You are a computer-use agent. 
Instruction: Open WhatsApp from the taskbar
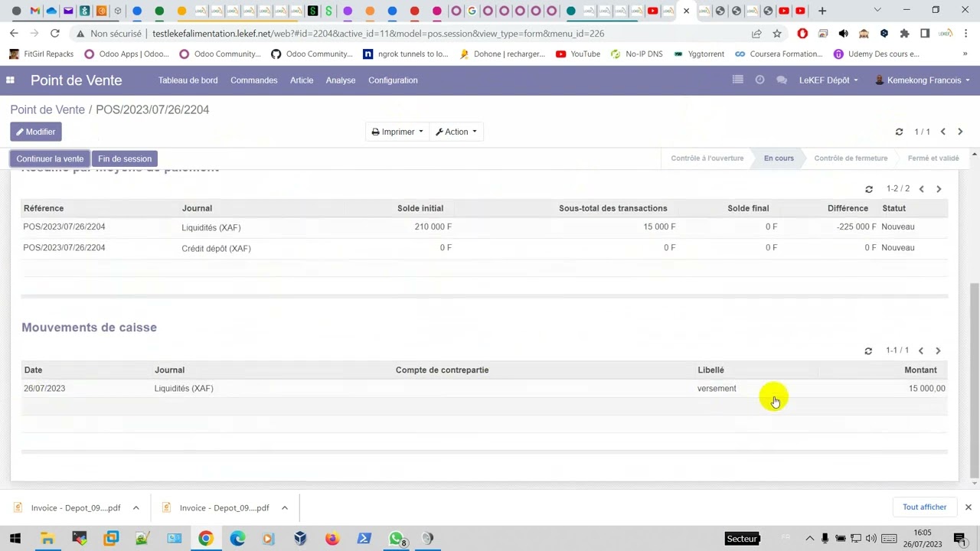pos(396,539)
